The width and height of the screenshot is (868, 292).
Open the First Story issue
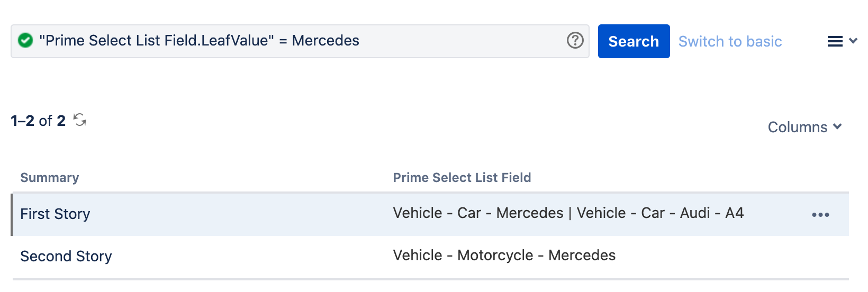point(55,214)
